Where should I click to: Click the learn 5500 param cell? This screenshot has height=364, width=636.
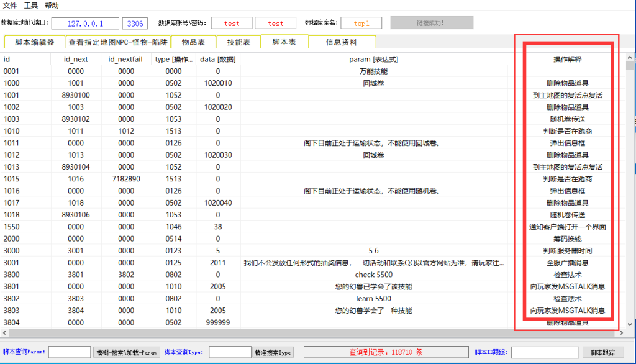pos(373,299)
